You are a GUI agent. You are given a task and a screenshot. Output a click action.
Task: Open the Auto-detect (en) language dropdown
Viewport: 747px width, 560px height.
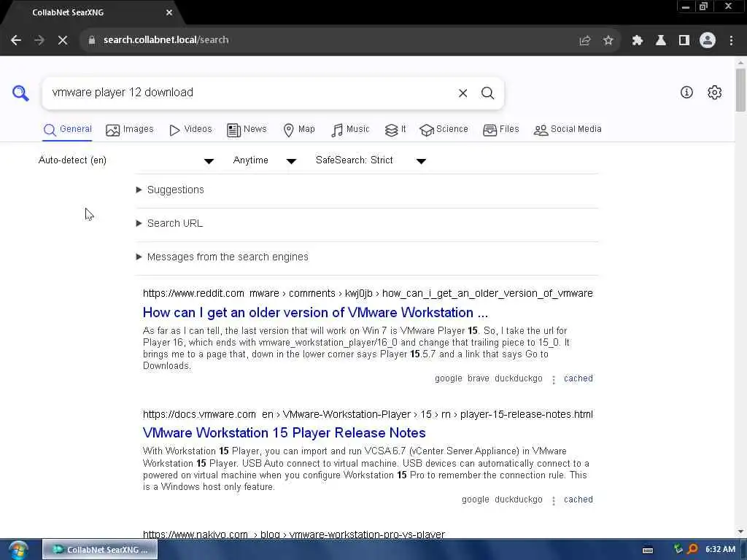pos(126,160)
